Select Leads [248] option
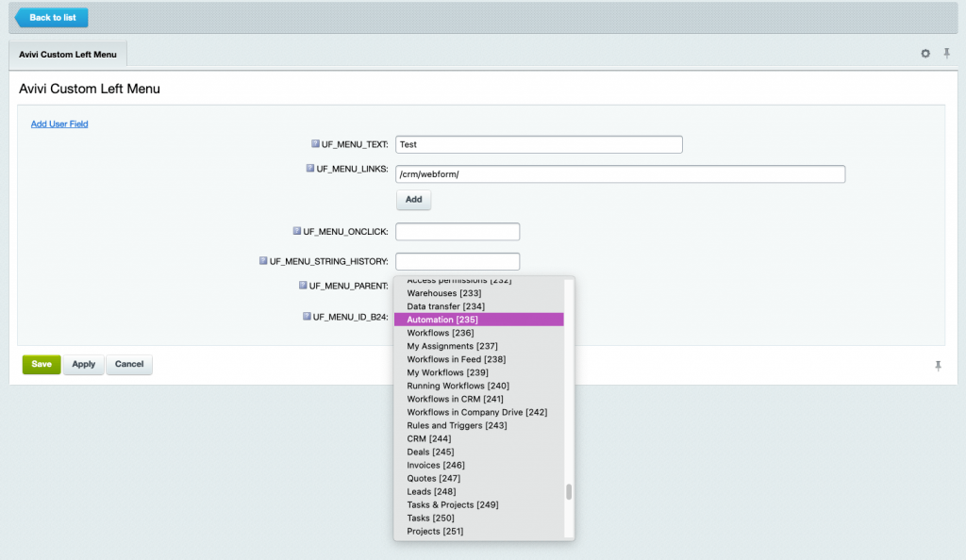 pyautogui.click(x=479, y=492)
